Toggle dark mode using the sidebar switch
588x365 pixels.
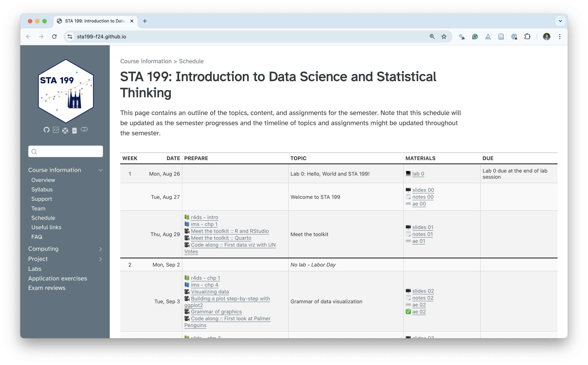tap(84, 130)
